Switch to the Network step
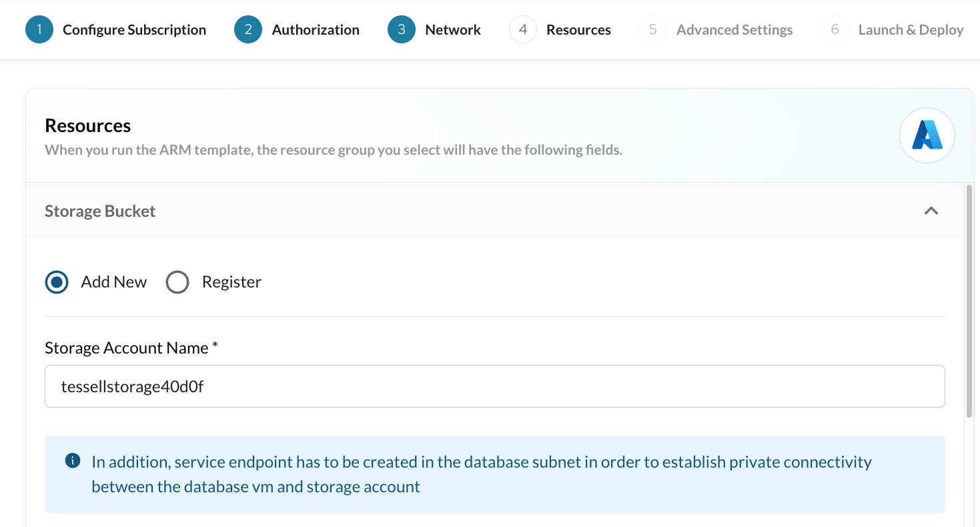The height and width of the screenshot is (527, 980). [453, 30]
